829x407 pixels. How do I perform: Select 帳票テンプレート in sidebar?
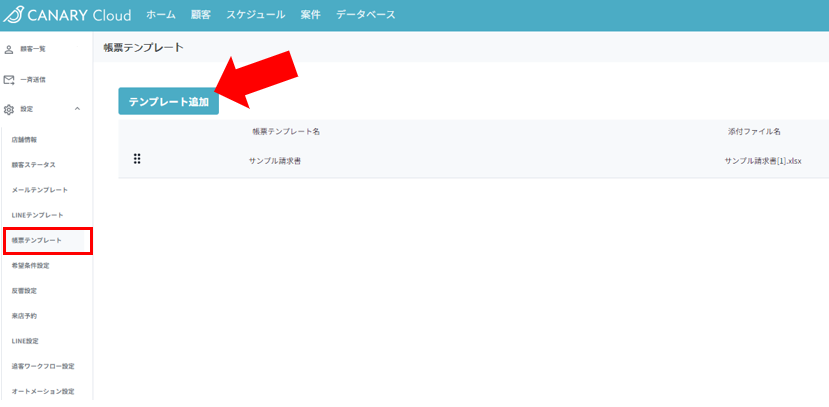(36, 240)
